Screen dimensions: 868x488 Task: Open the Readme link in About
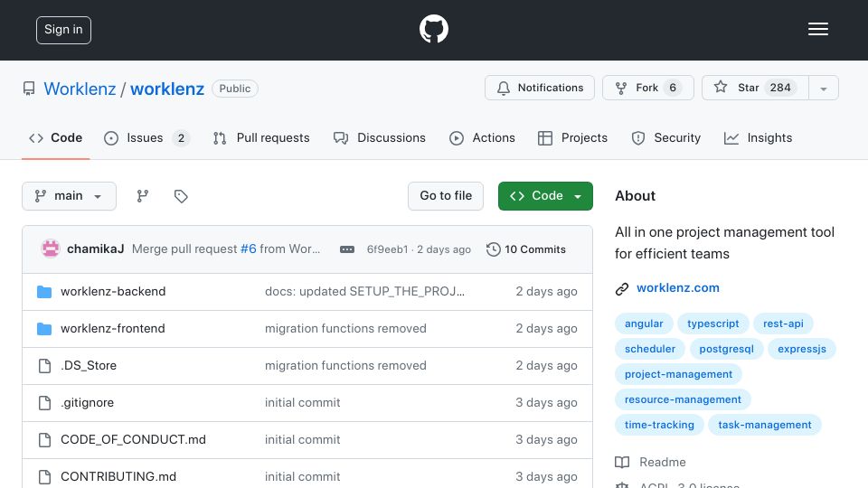point(662,462)
